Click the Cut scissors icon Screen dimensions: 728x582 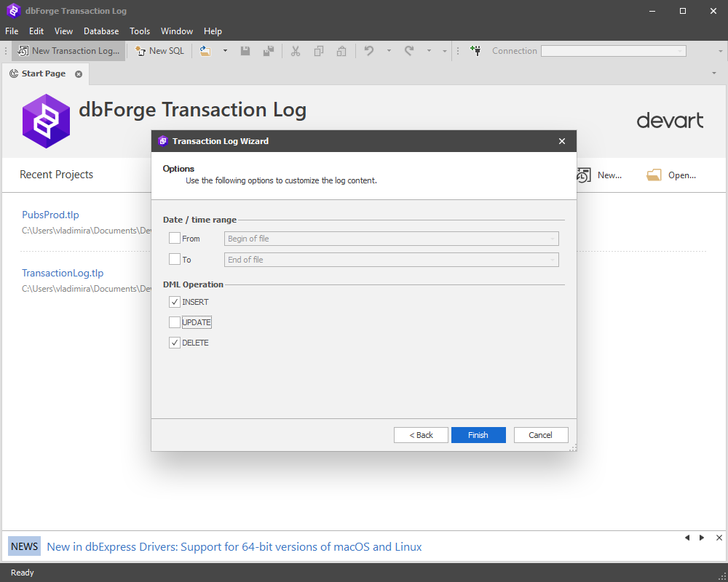[x=296, y=51]
